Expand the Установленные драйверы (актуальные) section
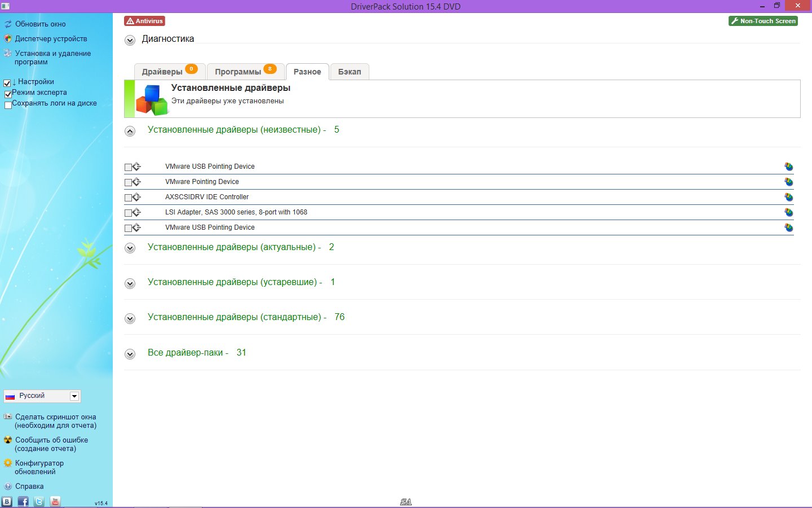812x508 pixels. (x=130, y=248)
